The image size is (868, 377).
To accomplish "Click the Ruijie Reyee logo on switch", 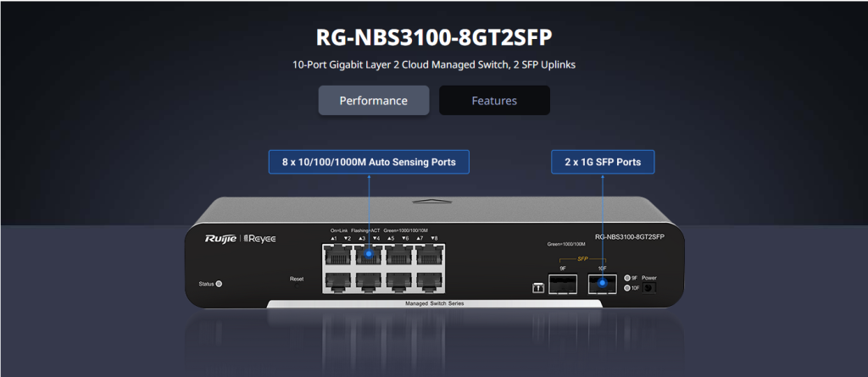I will [x=240, y=239].
